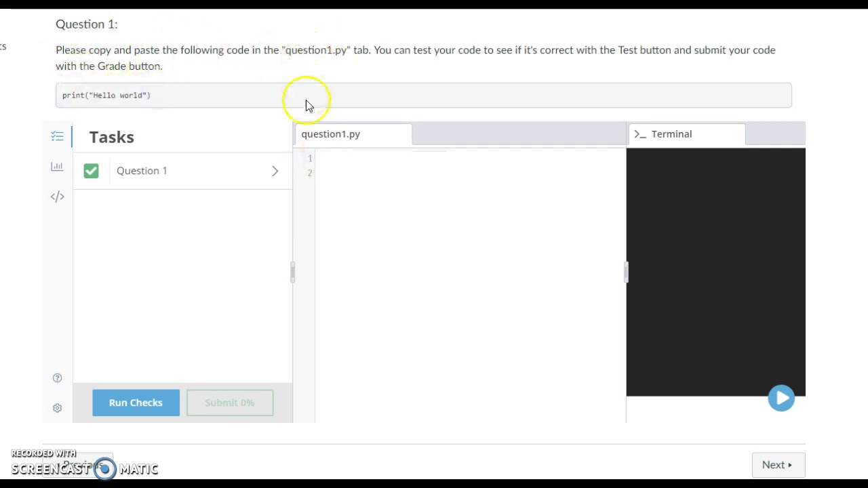The width and height of the screenshot is (868, 488).
Task: Switch to the Terminal tab
Action: click(x=686, y=134)
